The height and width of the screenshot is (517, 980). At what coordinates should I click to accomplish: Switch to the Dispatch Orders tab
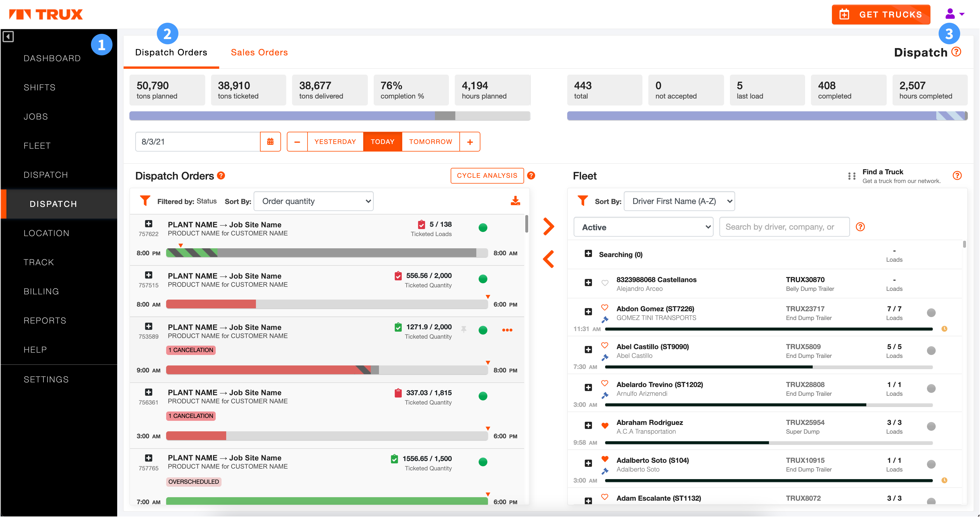click(171, 52)
